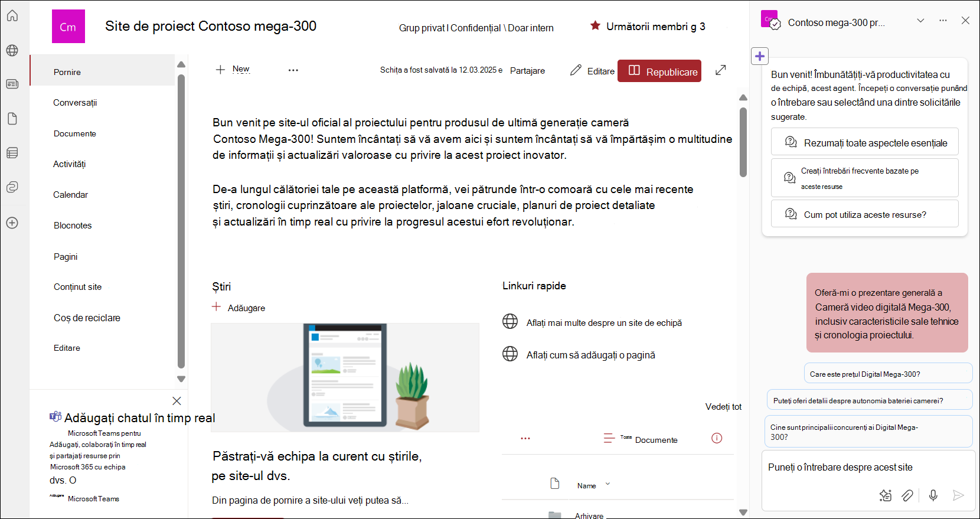Viewport: 980px width, 519px height.
Task: Click the autonomia bateriei camerei suggestion
Action: 869,400
